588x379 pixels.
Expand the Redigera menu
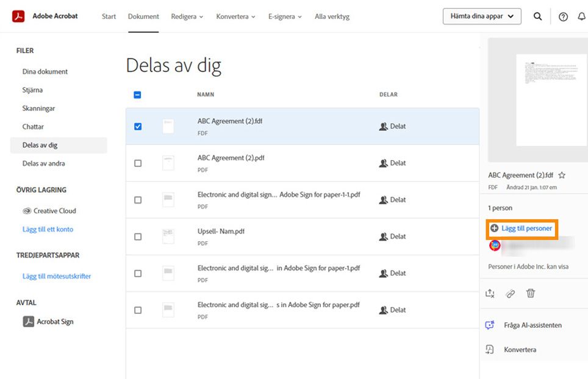(x=187, y=16)
